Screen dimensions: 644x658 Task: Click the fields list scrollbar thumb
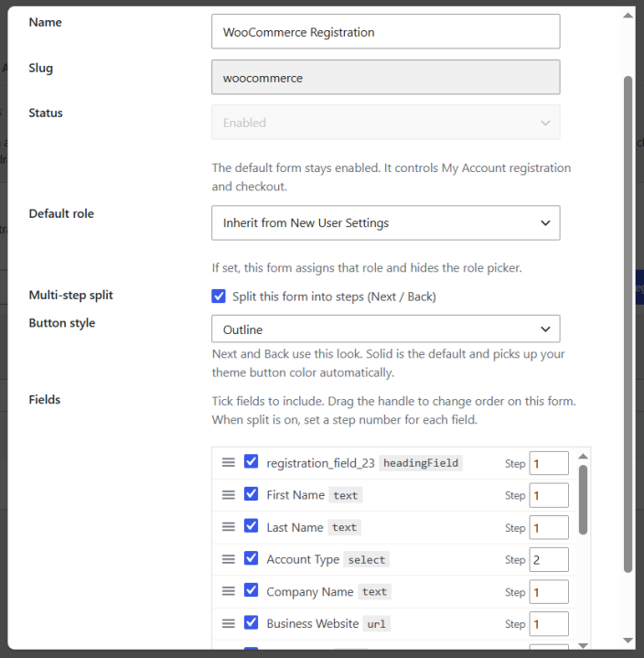583,500
